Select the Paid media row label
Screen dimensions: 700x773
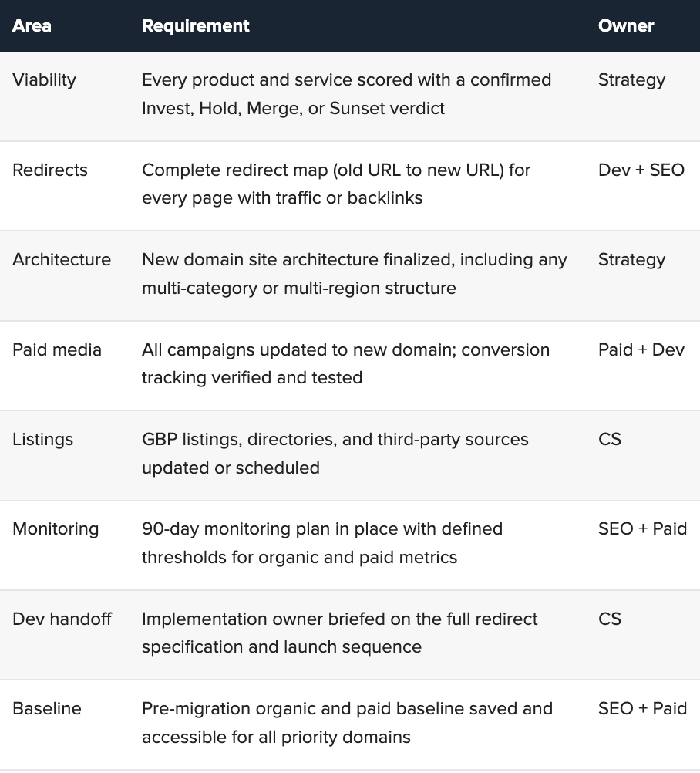point(56,350)
